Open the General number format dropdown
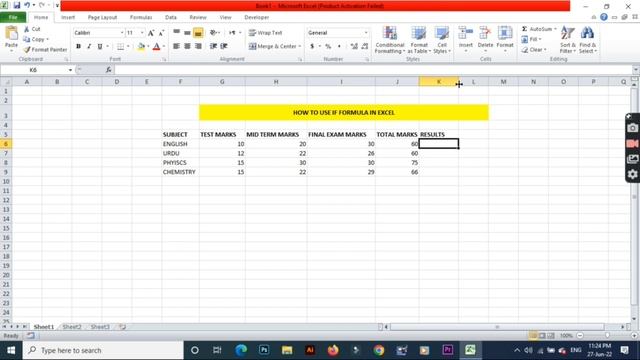This screenshot has height=360, width=640. pyautogui.click(x=366, y=33)
